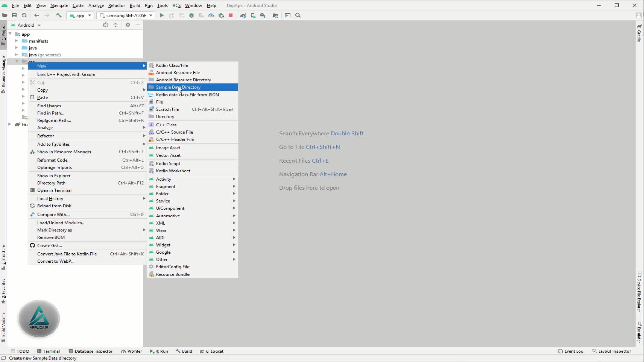Click the Debug app bug icon
The width and height of the screenshot is (644, 362).
point(191,15)
